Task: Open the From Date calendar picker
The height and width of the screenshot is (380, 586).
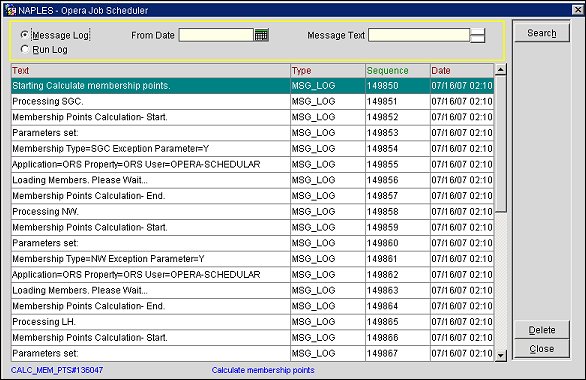Action: pos(261,35)
